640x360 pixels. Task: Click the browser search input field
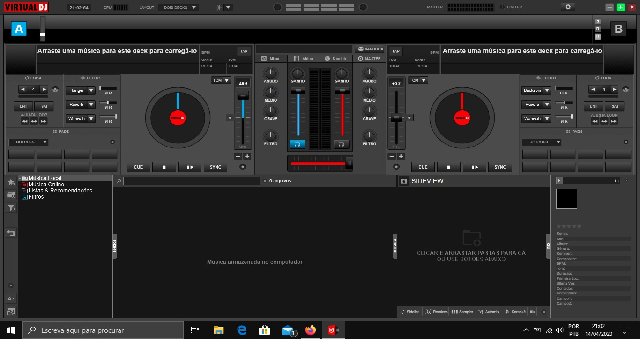tap(192, 181)
